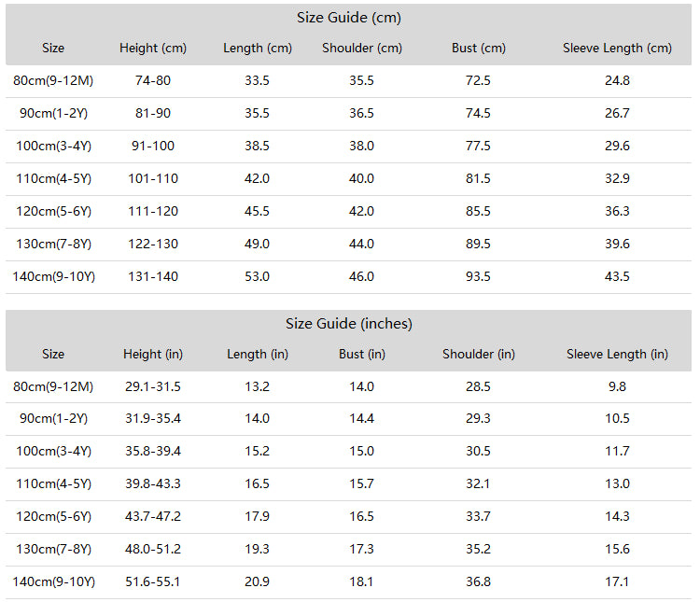Select the 80cm(9-12M) row in cm table
Screen dimensions: 700x602
point(348,81)
